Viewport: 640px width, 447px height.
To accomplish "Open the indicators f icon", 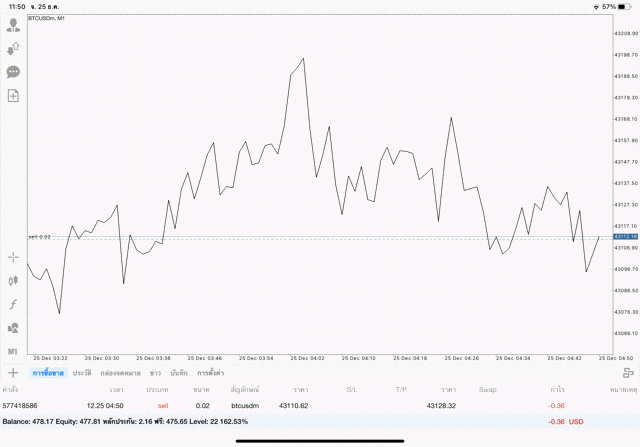I will pos(13,304).
